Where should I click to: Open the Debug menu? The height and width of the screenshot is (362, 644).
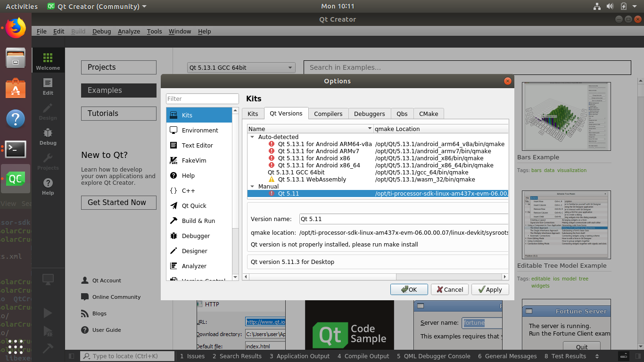pyautogui.click(x=101, y=31)
